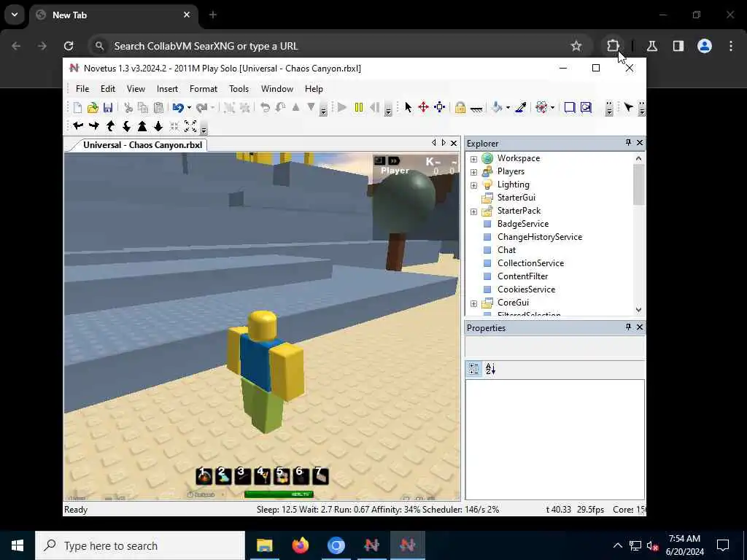Select CollectionService in Explorer
747x560 pixels.
531,262
